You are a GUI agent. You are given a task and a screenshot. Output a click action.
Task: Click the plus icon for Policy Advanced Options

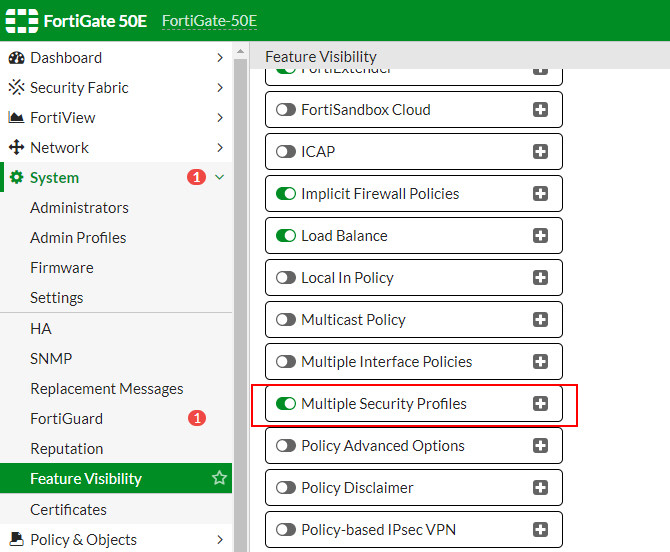click(x=541, y=446)
